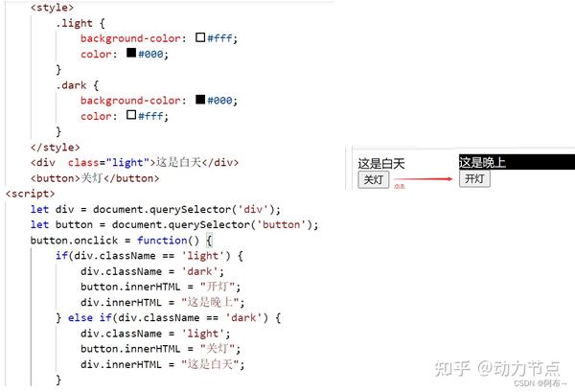Click the opening script tag
This screenshot has height=392, width=575.
(31, 194)
